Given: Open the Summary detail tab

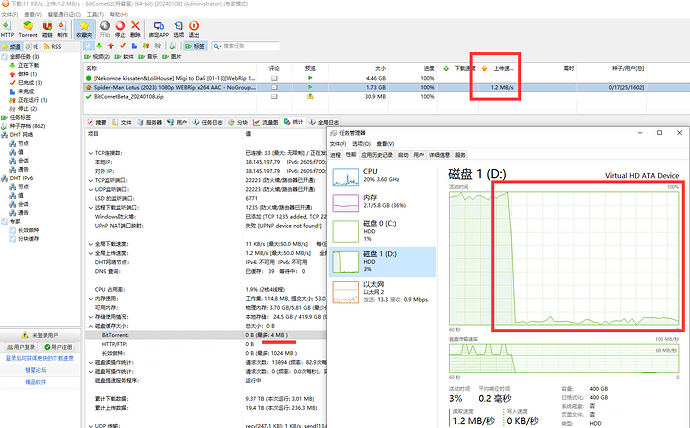Looking at the screenshot, I should coord(97,122).
